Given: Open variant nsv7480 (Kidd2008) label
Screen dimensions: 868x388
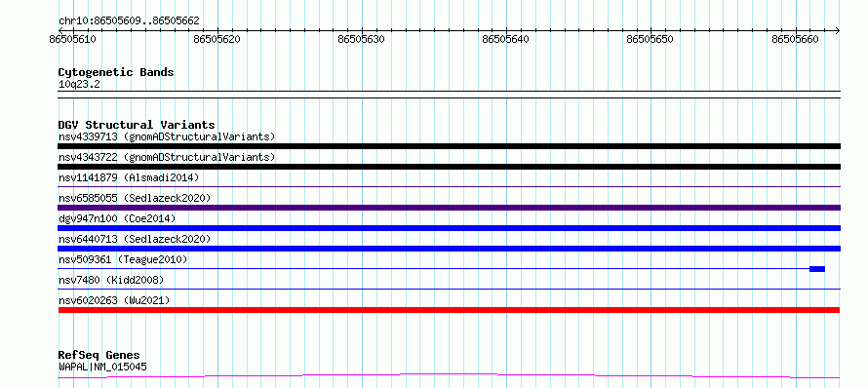Looking at the screenshot, I should tap(111, 280).
